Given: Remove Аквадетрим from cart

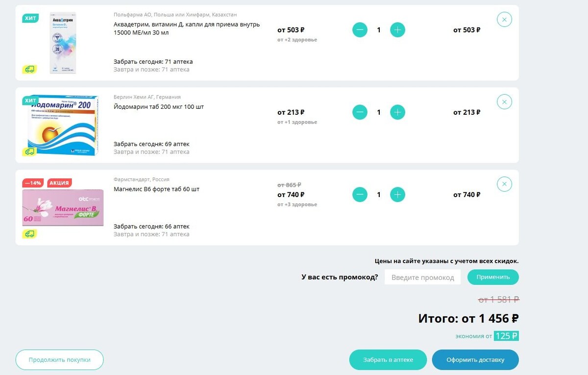Looking at the screenshot, I should click(x=504, y=19).
